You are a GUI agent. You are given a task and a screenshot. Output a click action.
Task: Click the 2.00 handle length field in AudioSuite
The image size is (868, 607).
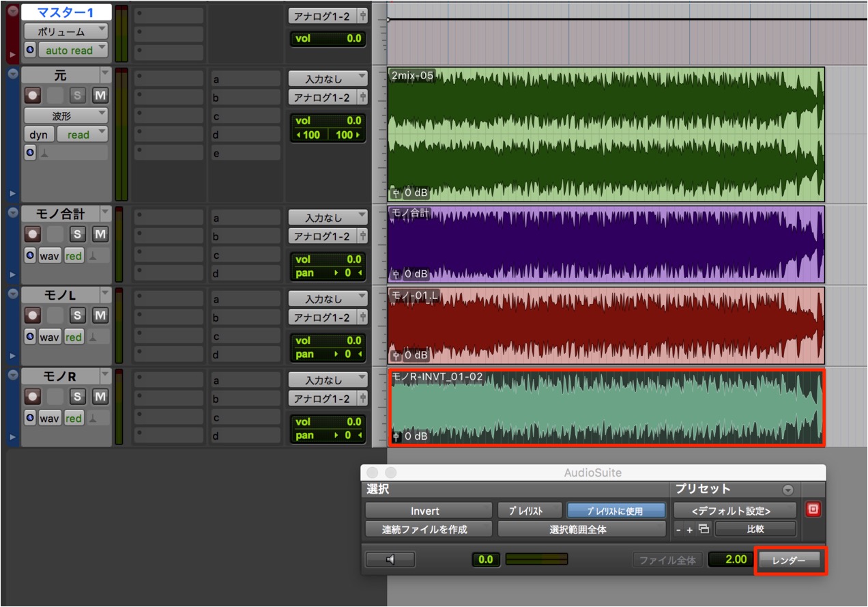click(x=730, y=559)
